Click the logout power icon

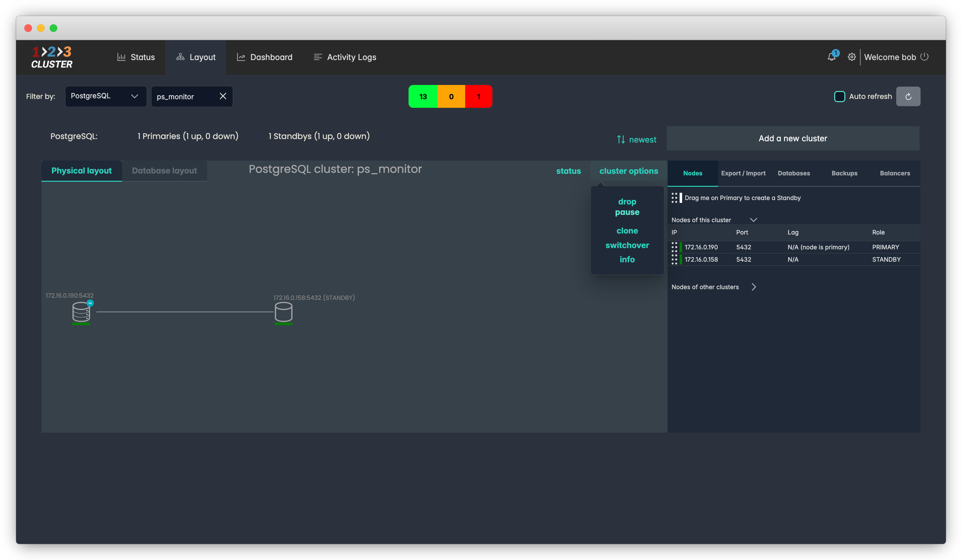click(x=924, y=57)
